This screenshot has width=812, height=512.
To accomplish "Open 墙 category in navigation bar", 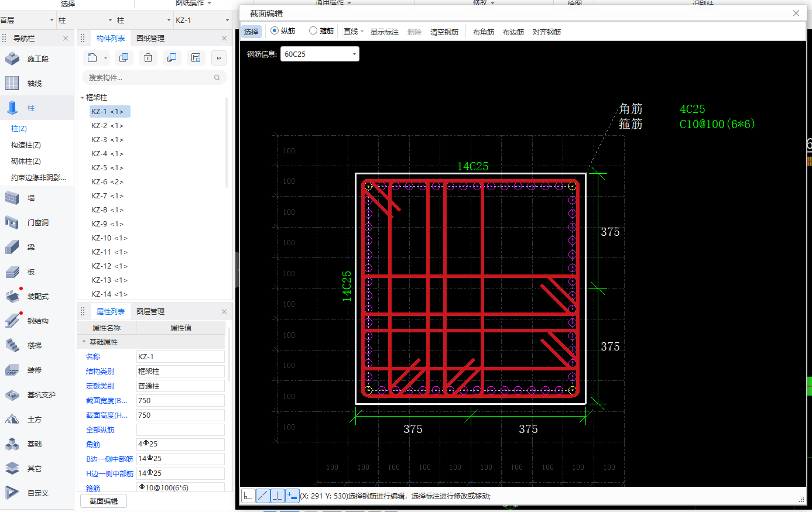I will (31, 198).
